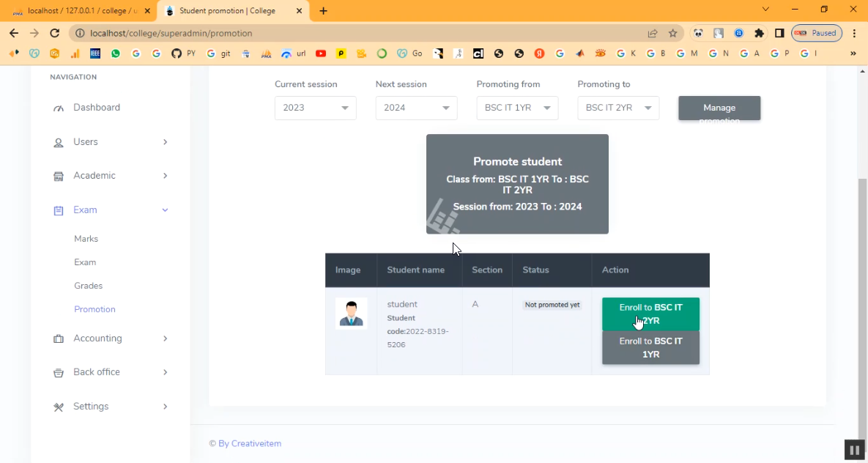The width and height of the screenshot is (868, 463).
Task: Reload the page using the refresh icon
Action: (54, 33)
